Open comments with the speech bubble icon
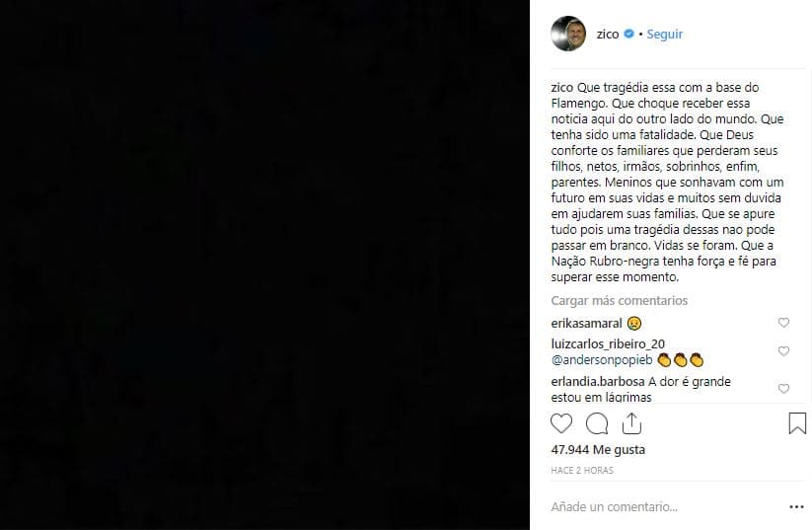The height and width of the screenshot is (530, 812). 597,423
